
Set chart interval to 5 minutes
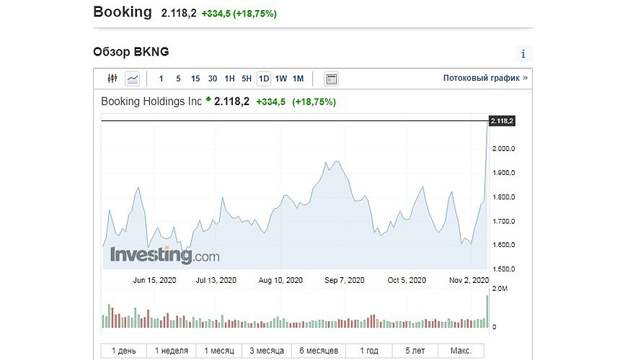(x=178, y=79)
